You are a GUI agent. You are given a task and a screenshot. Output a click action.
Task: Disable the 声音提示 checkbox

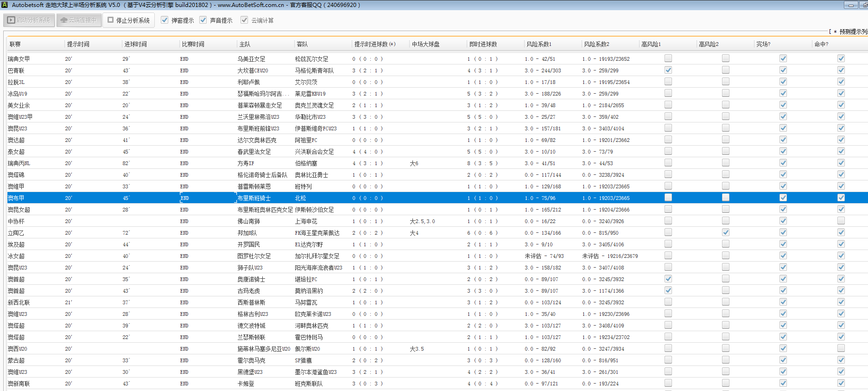tap(203, 20)
